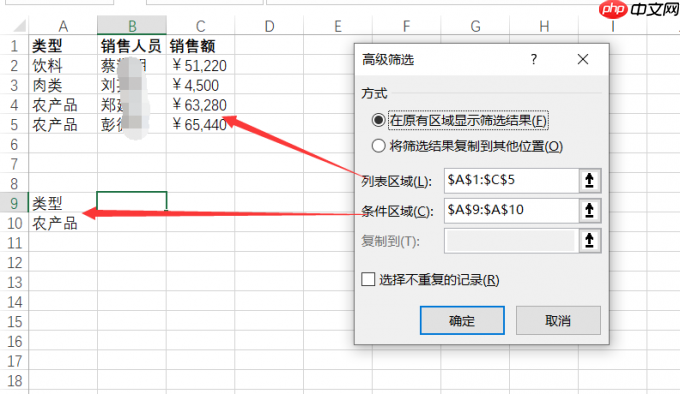Click the ￥63,280 sales cell
Screen dimensions: 680x394
pyautogui.click(x=200, y=105)
